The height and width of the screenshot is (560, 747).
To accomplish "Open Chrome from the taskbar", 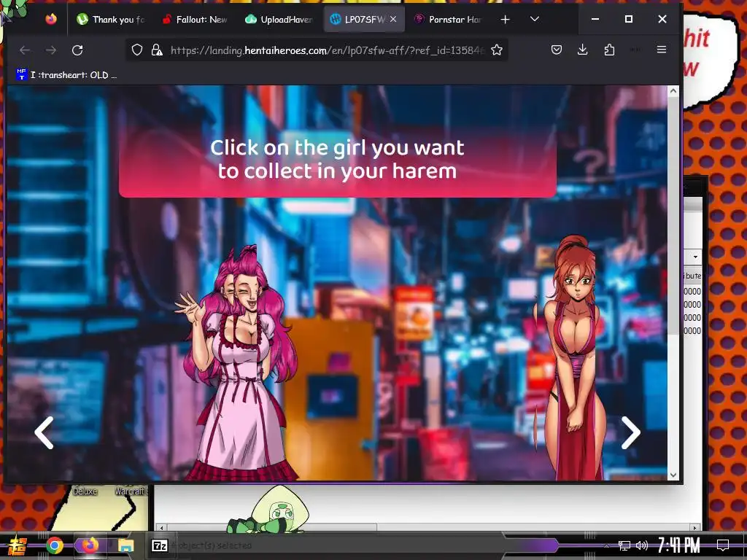I will tap(54, 545).
